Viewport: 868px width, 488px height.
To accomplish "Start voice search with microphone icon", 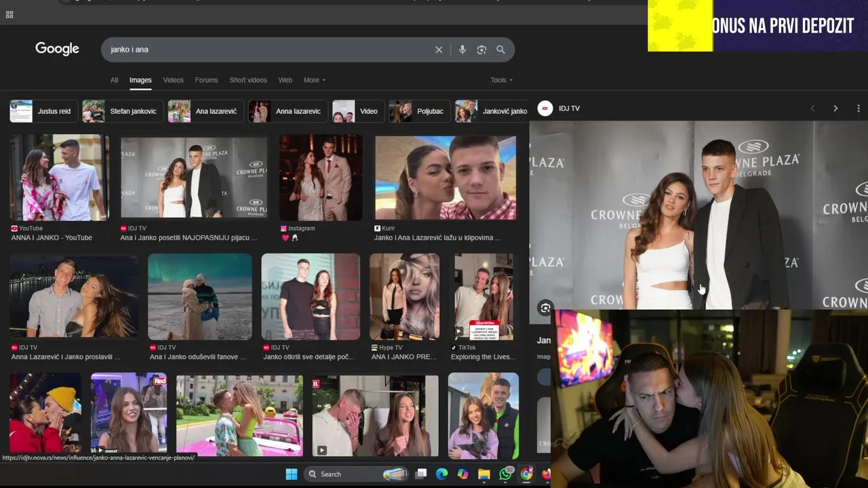I will pyautogui.click(x=462, y=49).
